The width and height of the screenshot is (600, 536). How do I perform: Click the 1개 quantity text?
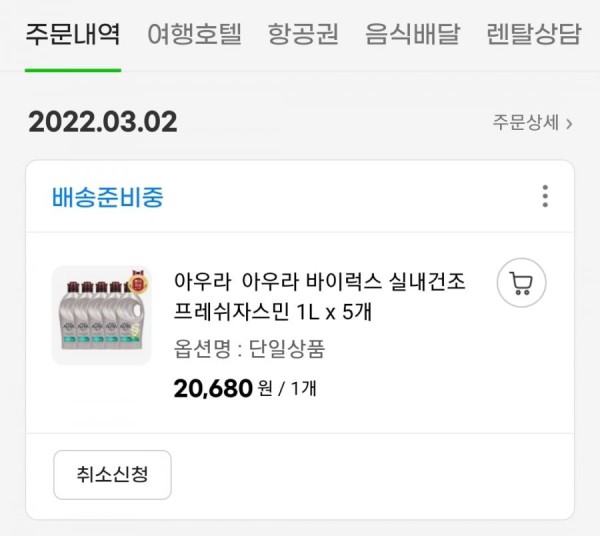(303, 389)
